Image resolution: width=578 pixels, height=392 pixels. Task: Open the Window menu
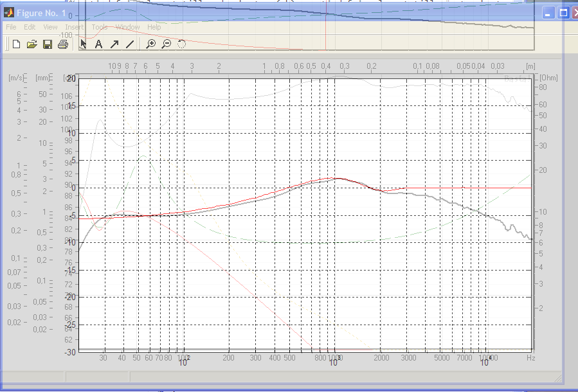[127, 27]
